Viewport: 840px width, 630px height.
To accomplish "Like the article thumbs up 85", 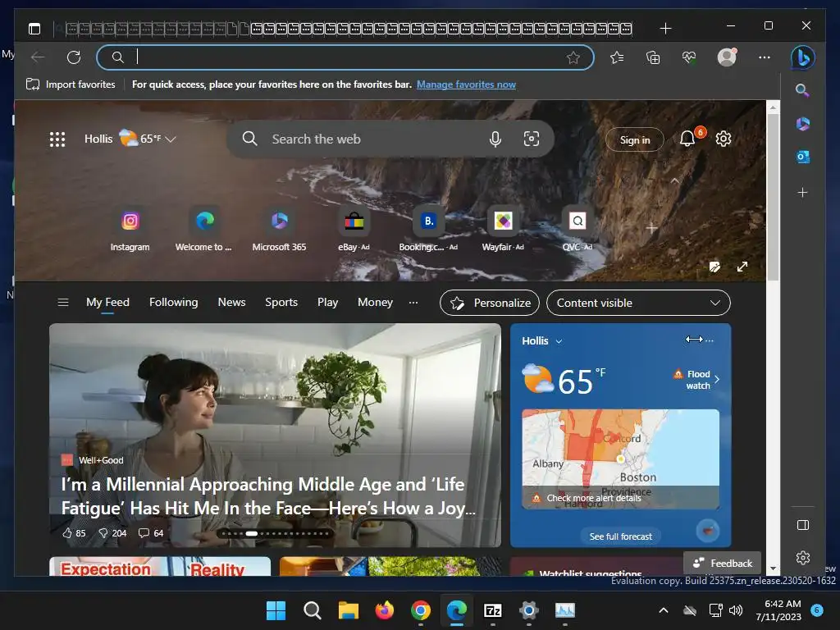I will [74, 533].
